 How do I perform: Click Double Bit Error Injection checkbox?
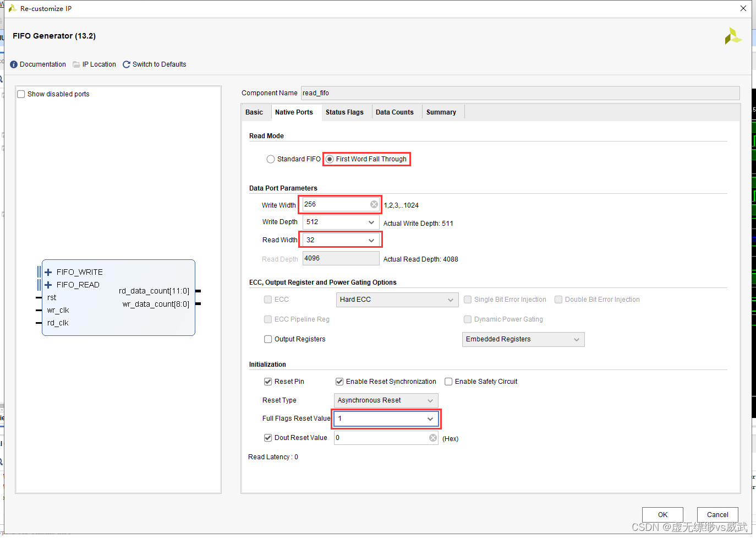(x=558, y=300)
